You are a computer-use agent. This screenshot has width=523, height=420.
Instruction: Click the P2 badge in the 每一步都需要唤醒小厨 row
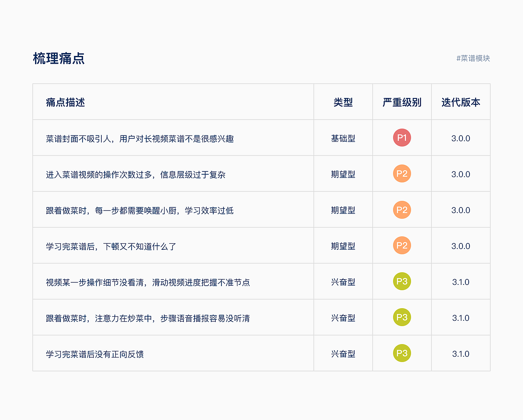[402, 209]
